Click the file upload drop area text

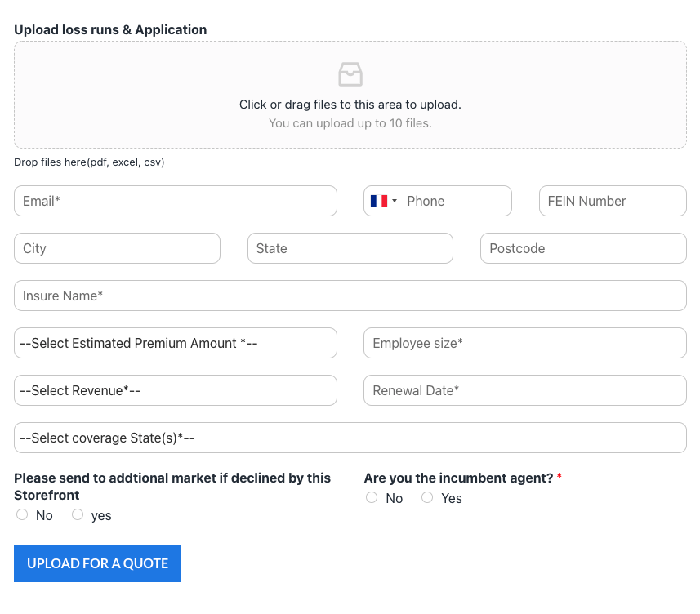pyautogui.click(x=350, y=105)
